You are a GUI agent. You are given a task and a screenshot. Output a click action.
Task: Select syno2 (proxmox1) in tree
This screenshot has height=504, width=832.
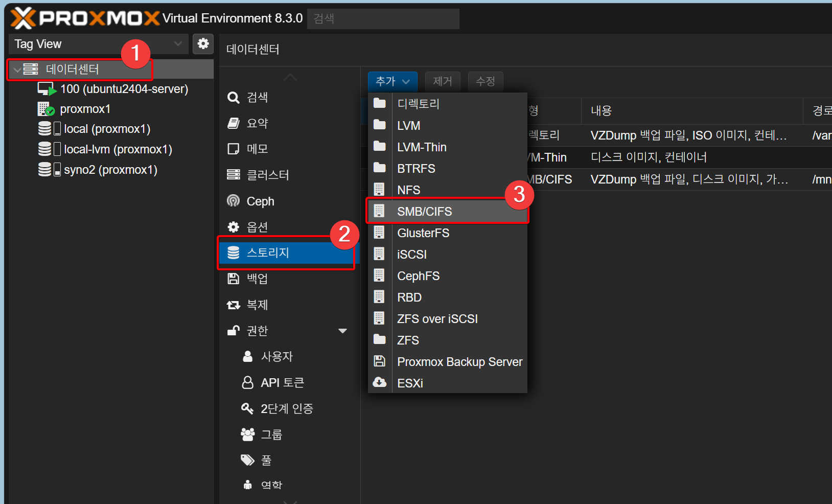(x=111, y=170)
